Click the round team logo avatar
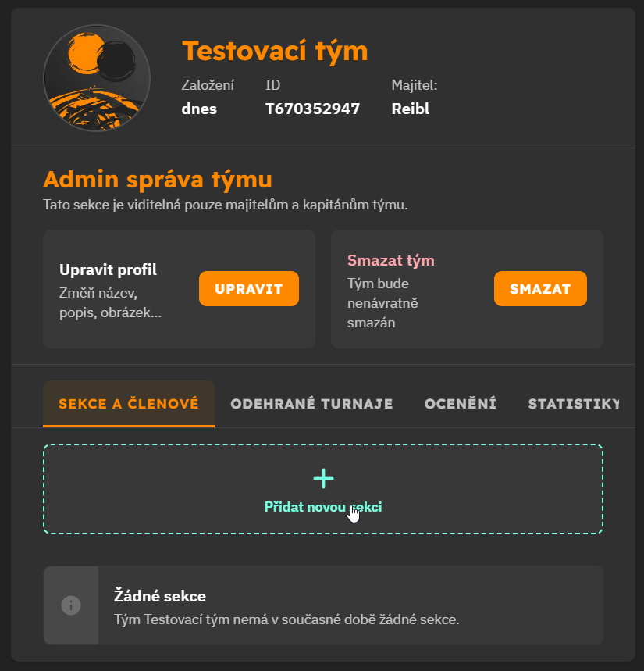 [96, 77]
